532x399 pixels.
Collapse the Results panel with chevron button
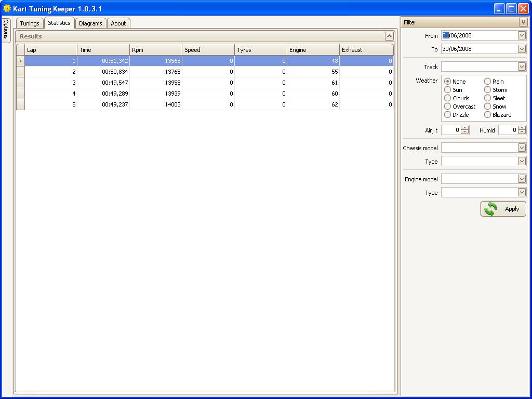tap(389, 36)
